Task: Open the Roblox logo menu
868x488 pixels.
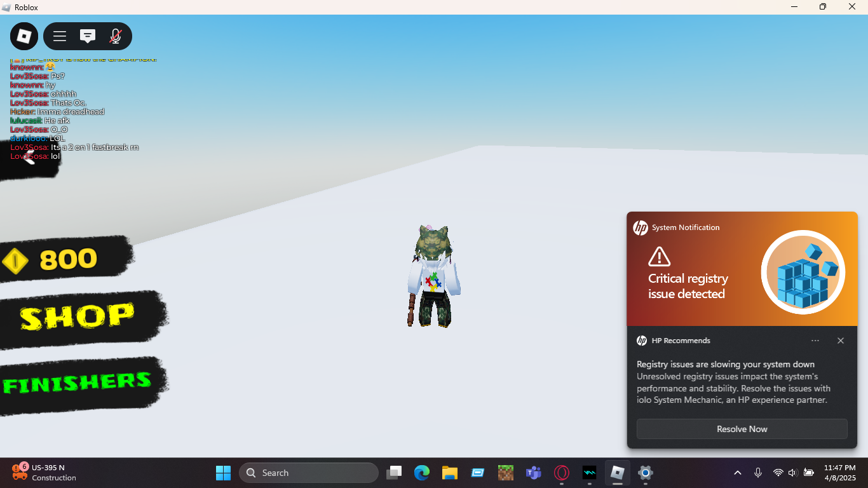Action: 24,36
